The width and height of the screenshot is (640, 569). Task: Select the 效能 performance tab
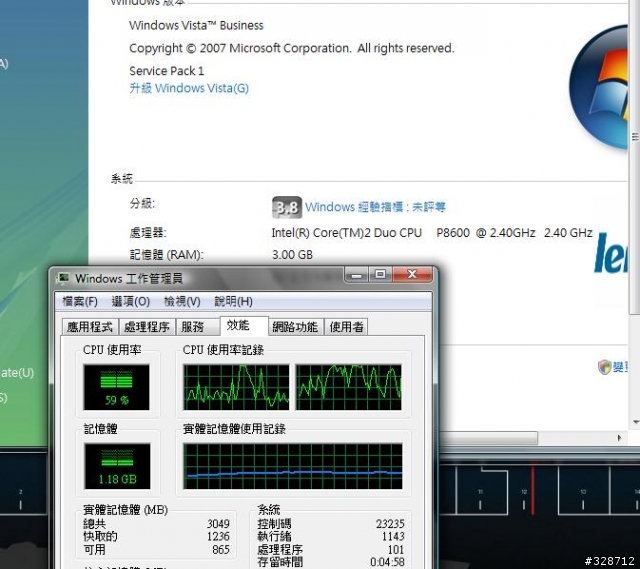pyautogui.click(x=244, y=326)
